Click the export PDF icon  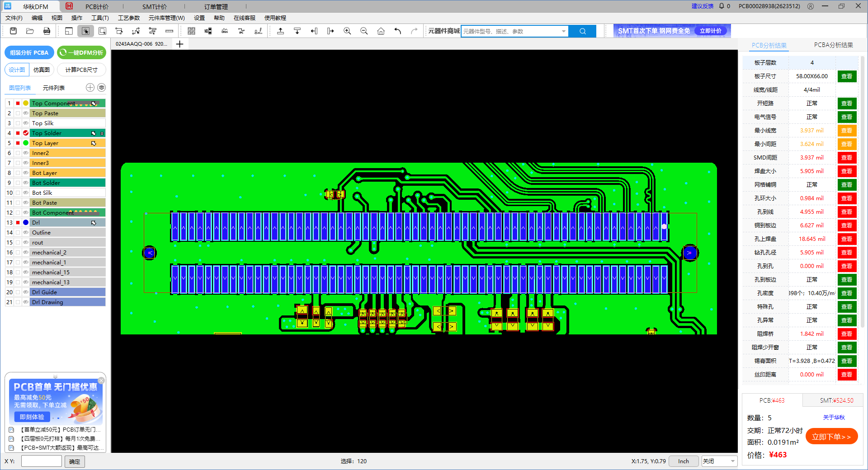(x=47, y=31)
